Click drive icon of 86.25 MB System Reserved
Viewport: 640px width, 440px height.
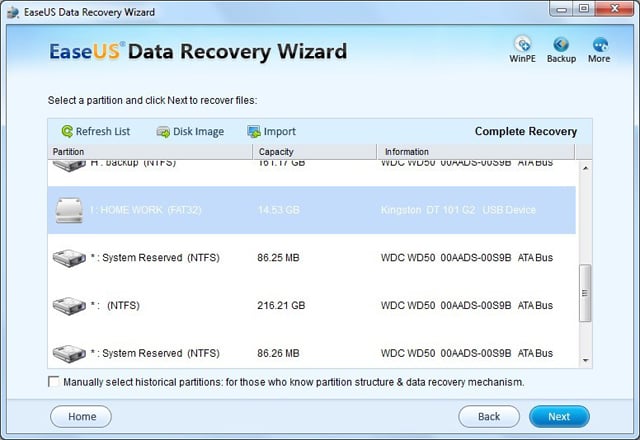pyautogui.click(x=69, y=258)
